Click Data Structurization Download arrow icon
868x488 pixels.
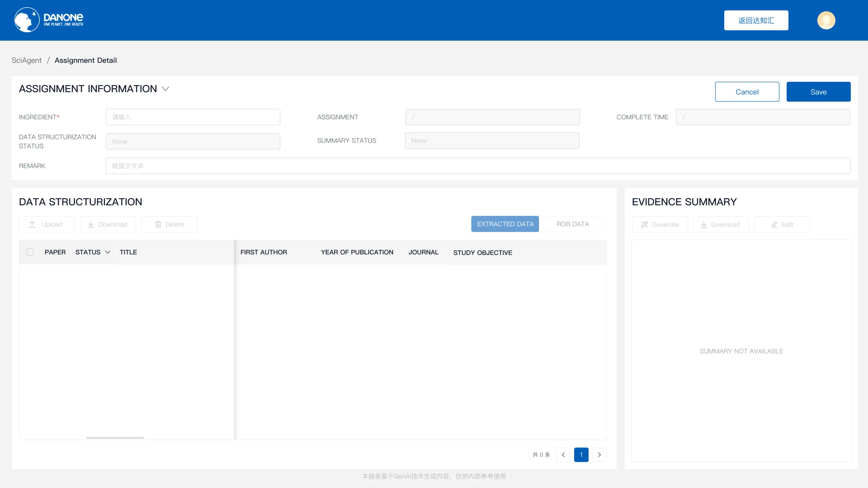91,224
